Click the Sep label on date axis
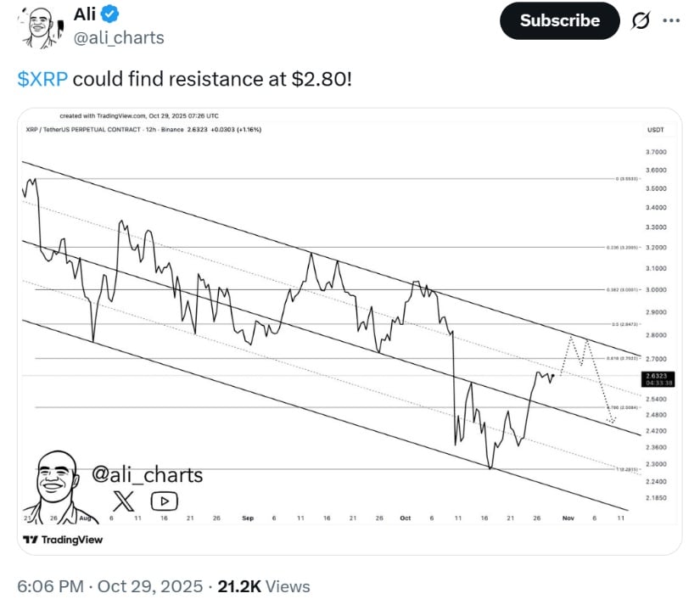The image size is (700, 599). [247, 518]
